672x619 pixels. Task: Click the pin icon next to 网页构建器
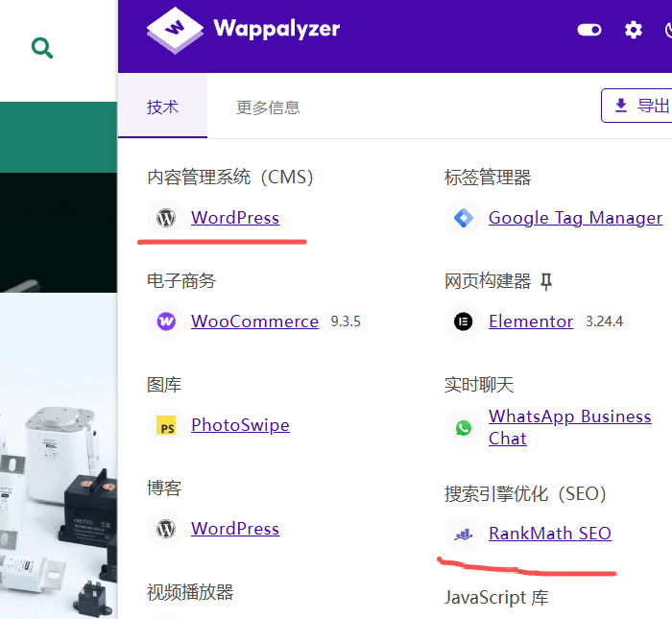pos(545,282)
